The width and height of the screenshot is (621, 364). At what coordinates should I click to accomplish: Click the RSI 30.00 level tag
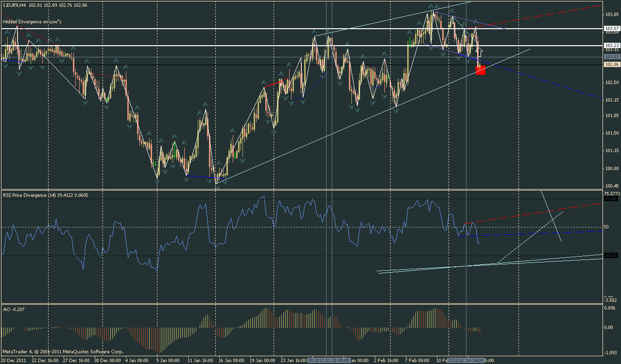pyautogui.click(x=610, y=255)
